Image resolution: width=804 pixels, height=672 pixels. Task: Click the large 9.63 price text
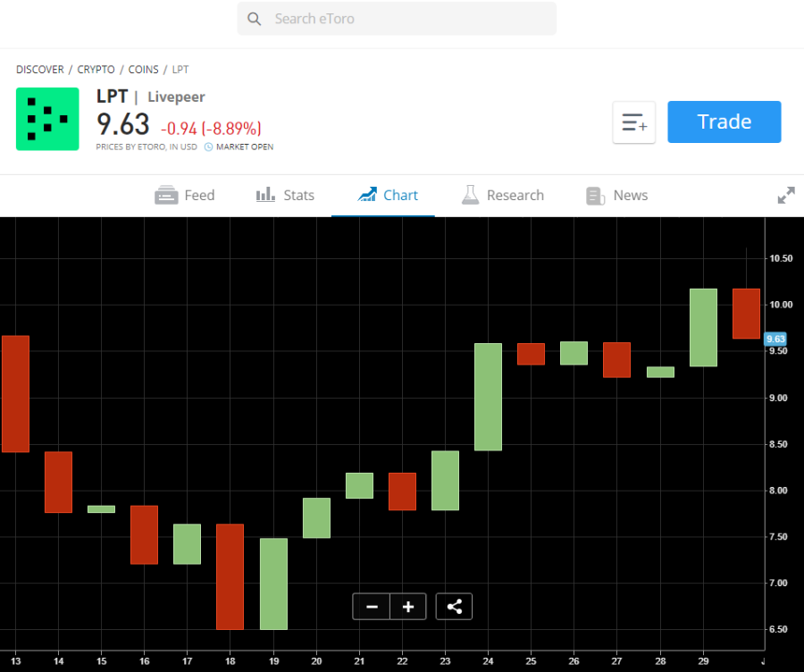123,124
